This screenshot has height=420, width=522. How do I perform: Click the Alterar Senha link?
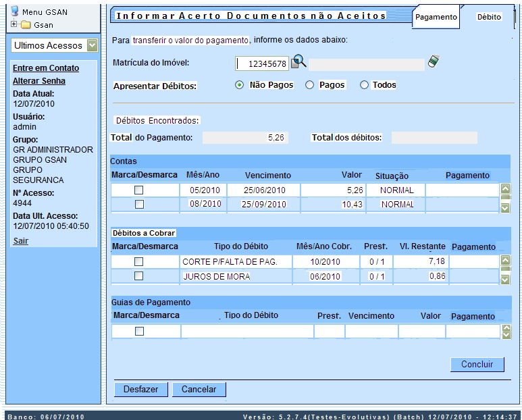coord(39,81)
